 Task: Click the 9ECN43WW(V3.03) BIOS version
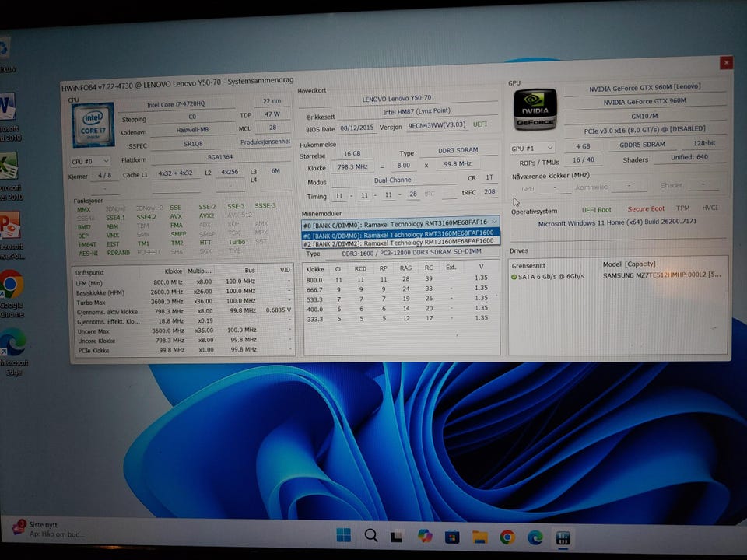pos(437,125)
